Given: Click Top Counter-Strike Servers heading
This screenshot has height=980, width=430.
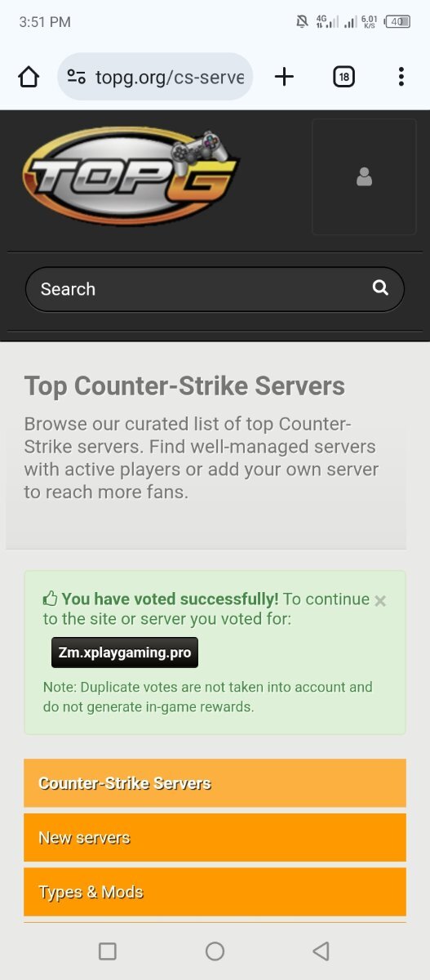Looking at the screenshot, I should point(184,385).
